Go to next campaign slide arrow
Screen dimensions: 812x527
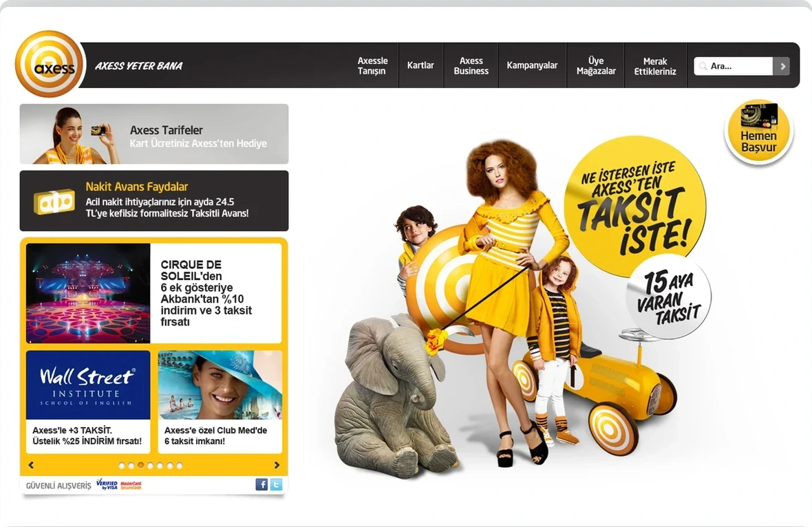tap(277, 465)
